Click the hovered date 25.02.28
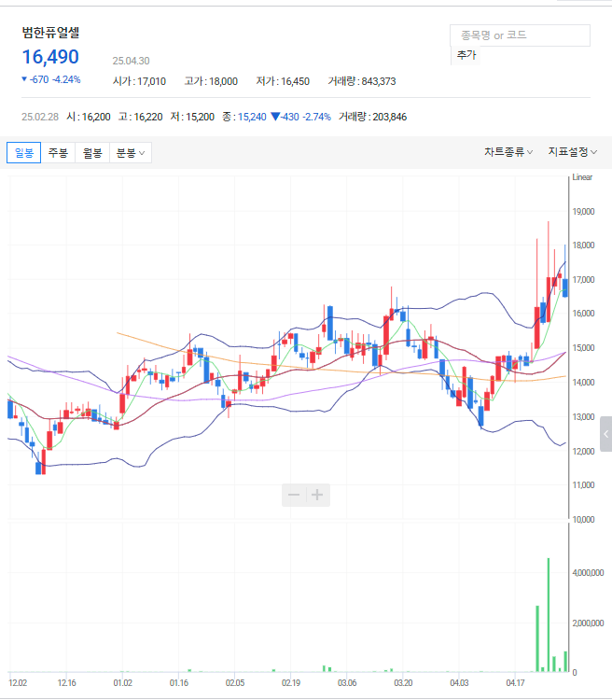This screenshot has width=612, height=700. 40,117
